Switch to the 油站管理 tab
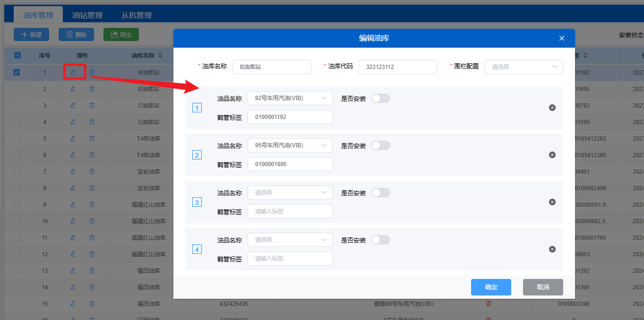The image size is (644, 320). coord(87,15)
